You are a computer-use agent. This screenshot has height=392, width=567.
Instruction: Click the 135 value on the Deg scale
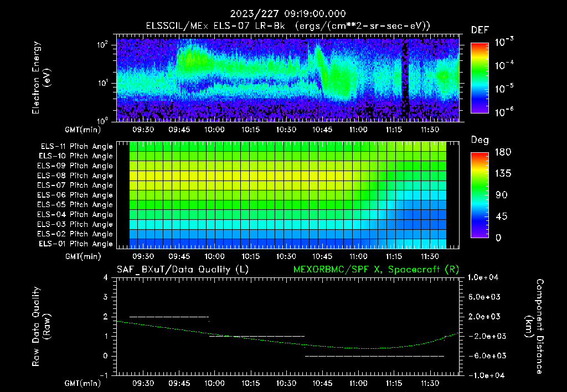tap(503, 174)
